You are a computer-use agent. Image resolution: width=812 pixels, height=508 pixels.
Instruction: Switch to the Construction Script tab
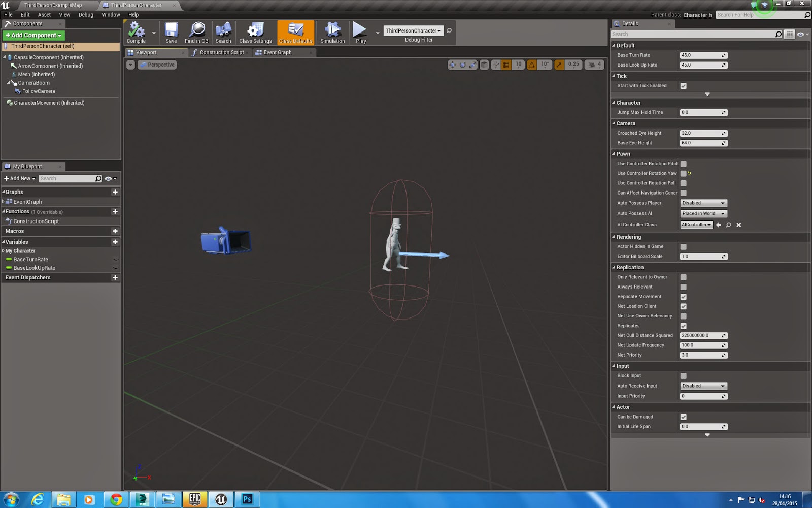[221, 52]
